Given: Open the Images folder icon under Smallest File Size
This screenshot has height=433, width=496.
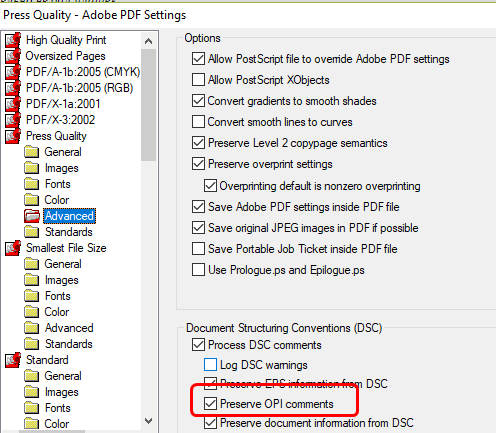Looking at the screenshot, I should coord(32,280).
